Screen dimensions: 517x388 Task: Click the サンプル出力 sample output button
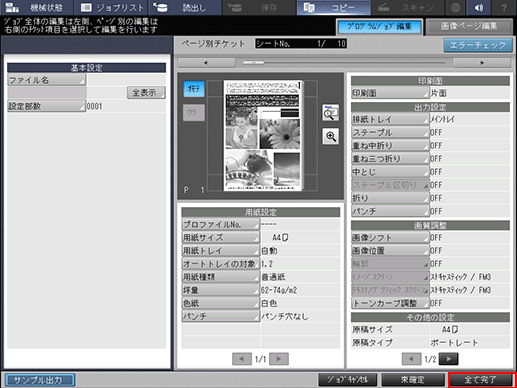[40, 380]
